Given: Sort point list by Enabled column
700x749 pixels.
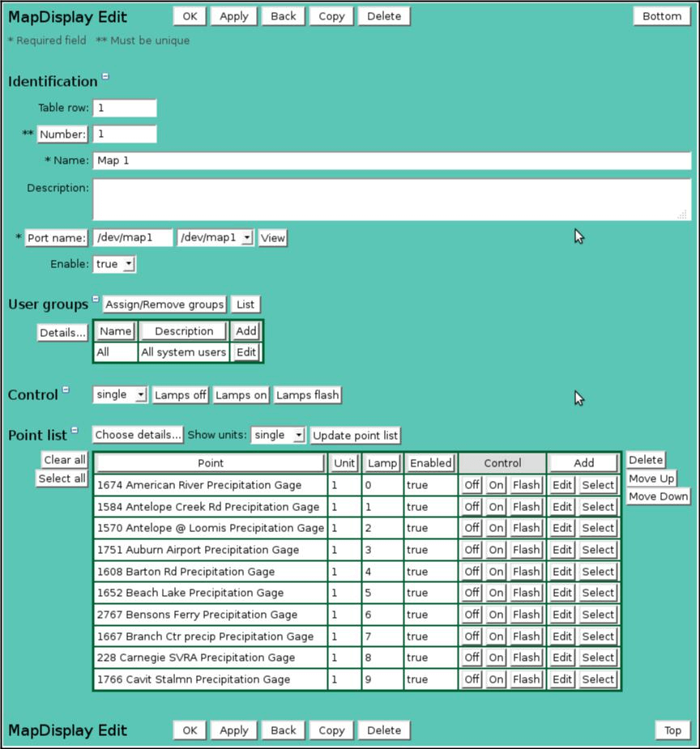Looking at the screenshot, I should (430, 463).
